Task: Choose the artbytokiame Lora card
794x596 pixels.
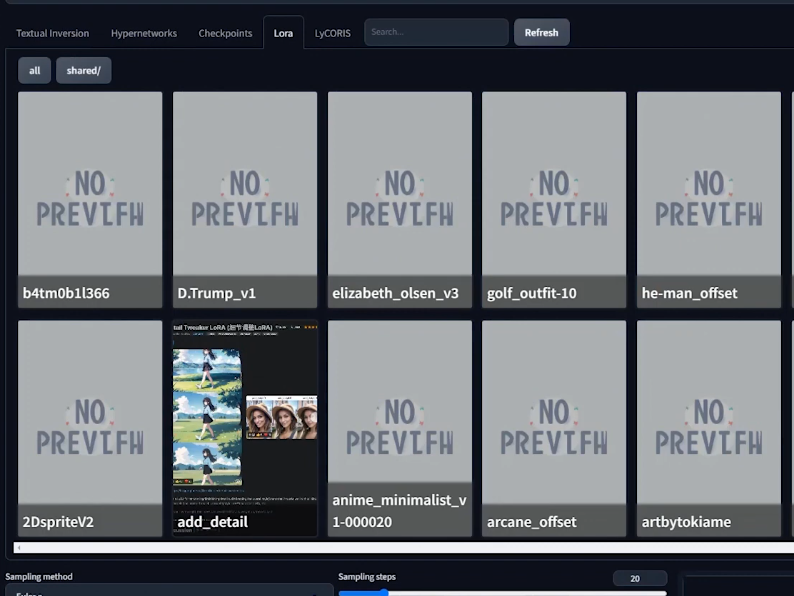Action: 709,428
